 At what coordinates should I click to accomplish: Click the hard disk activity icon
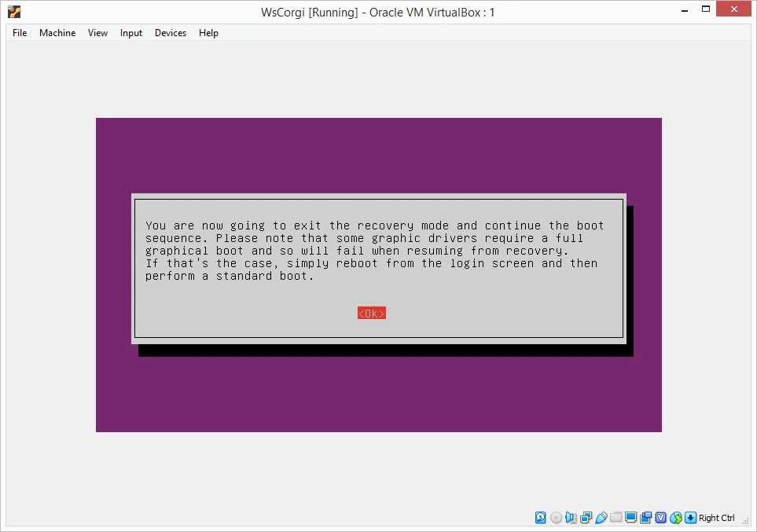coord(541,518)
